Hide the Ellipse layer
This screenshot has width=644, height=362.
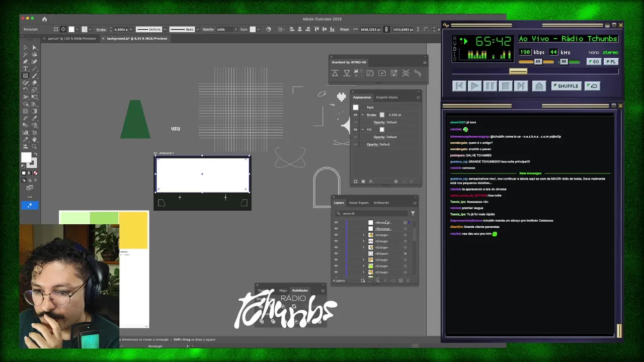pyautogui.click(x=336, y=253)
